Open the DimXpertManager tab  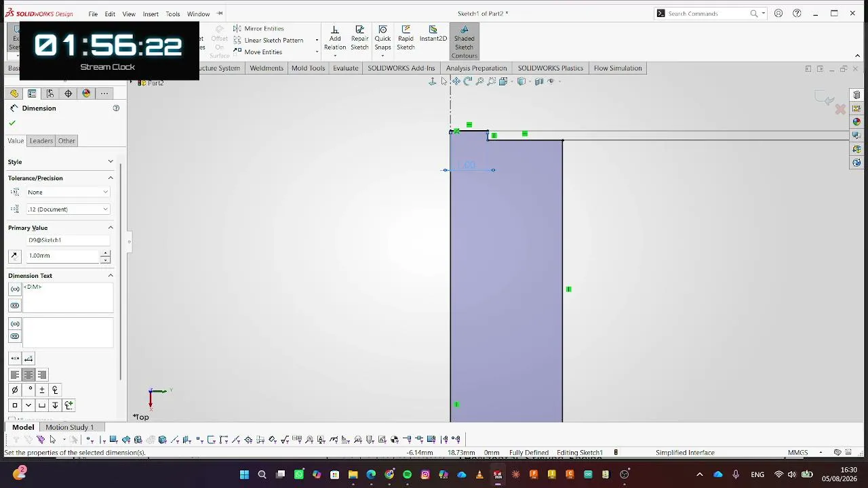coord(68,94)
